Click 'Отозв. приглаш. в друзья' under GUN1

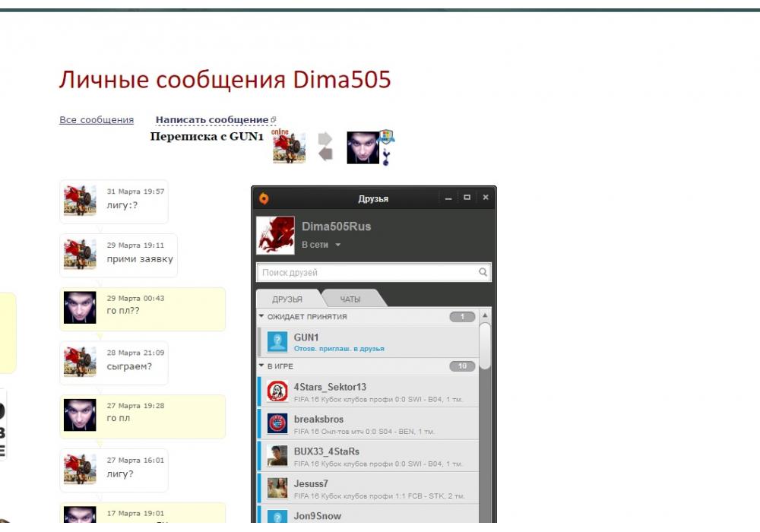(x=339, y=349)
